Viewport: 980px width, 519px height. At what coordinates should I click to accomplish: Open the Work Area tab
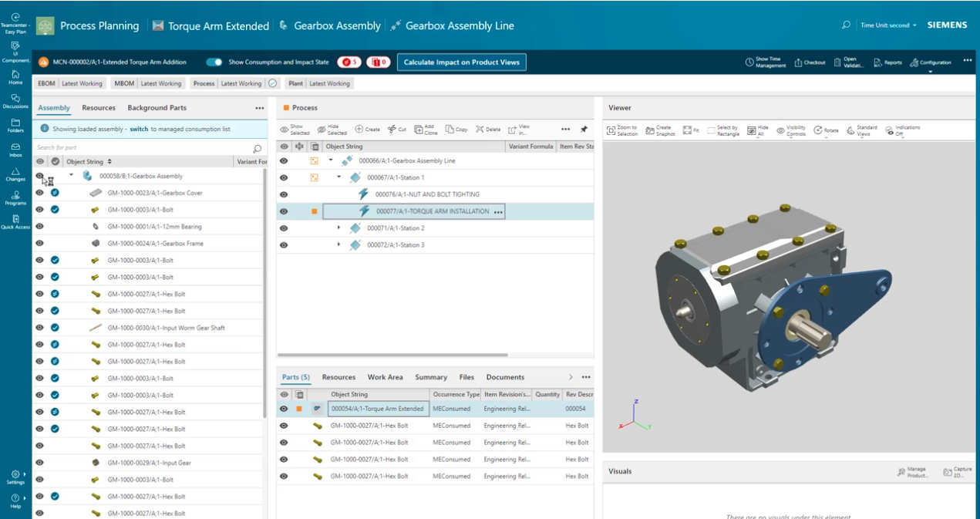point(385,377)
